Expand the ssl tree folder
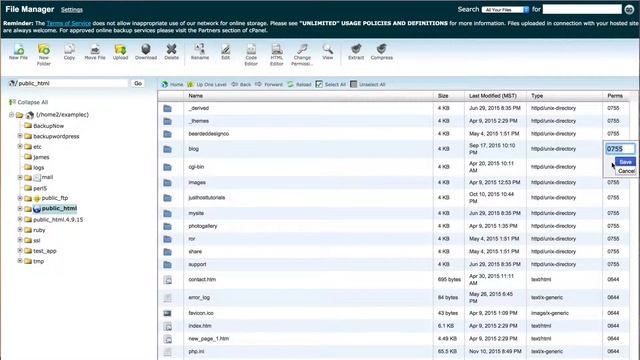This screenshot has height=360, width=640. [x=20, y=240]
